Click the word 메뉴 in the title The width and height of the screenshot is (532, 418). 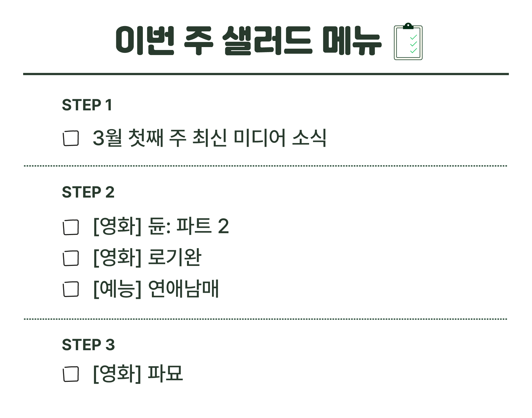(x=352, y=41)
